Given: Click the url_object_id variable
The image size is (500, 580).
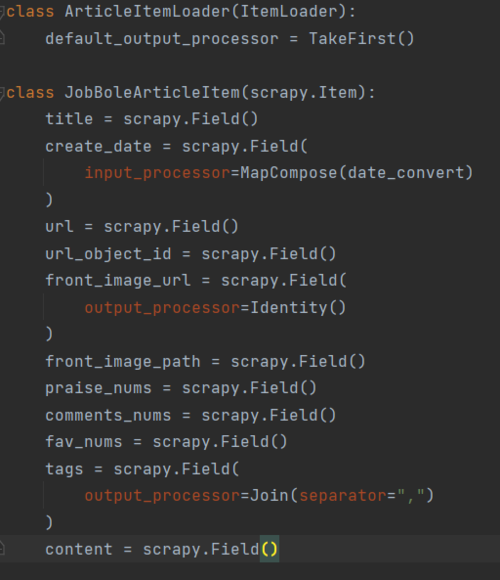Looking at the screenshot, I should pos(108,254).
